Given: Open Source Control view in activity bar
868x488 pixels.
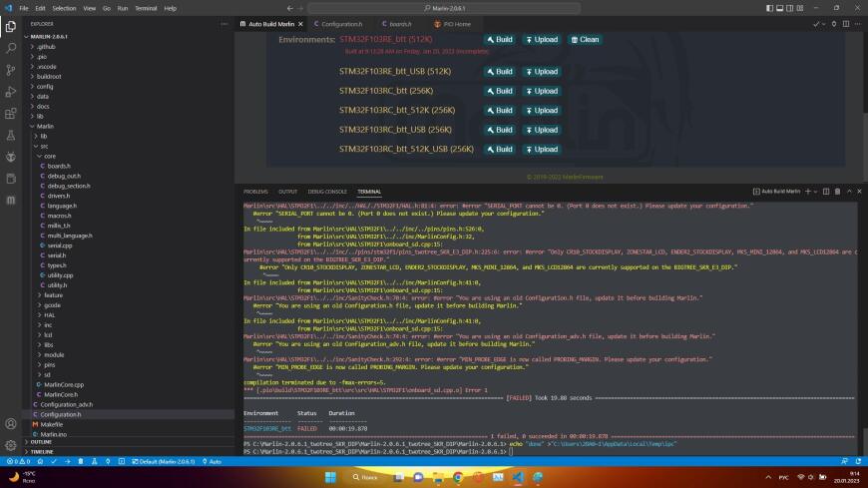Looking at the screenshot, I should [x=11, y=70].
